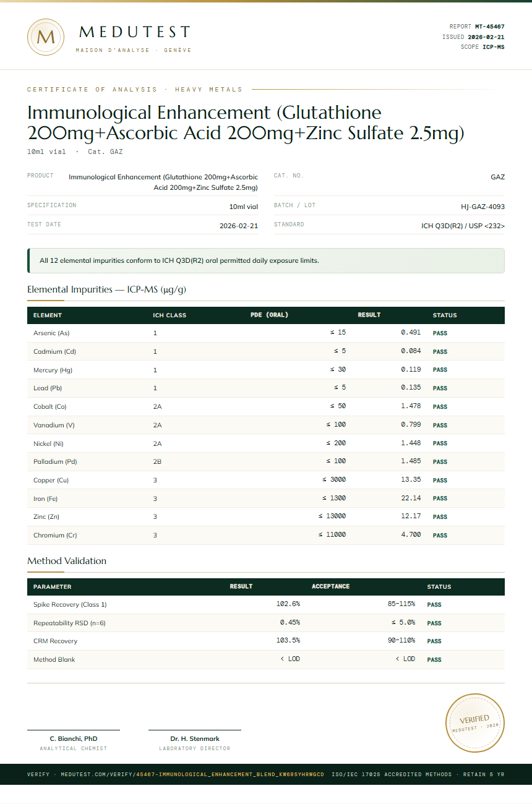This screenshot has height=804, width=532.
Task: Click the specification value 10ml vial
Action: point(243,207)
